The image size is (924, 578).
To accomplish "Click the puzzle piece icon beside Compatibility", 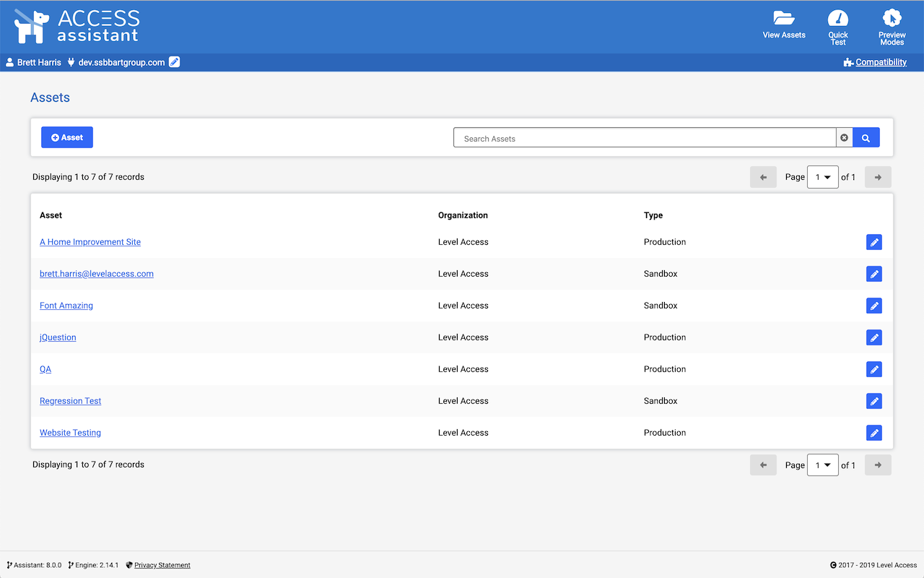I will click(848, 63).
